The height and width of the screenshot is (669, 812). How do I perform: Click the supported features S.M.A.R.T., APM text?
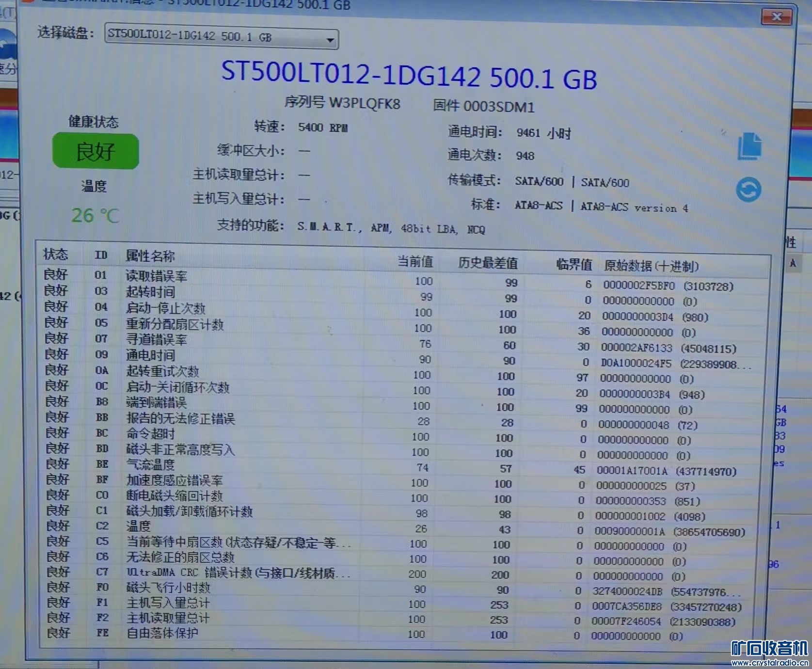click(391, 228)
